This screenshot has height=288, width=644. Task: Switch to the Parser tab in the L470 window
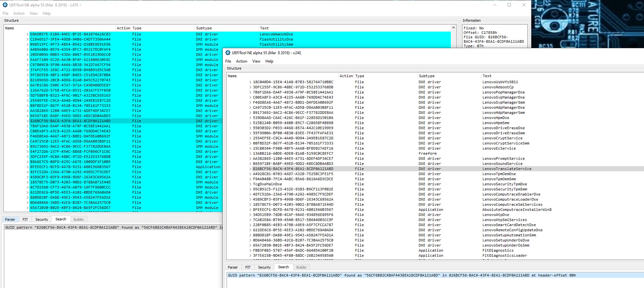[x=10, y=219]
